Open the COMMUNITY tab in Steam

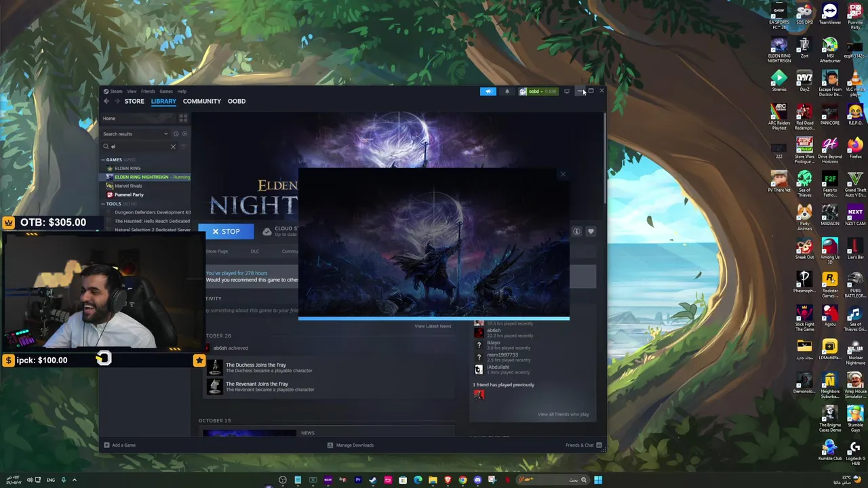[201, 101]
